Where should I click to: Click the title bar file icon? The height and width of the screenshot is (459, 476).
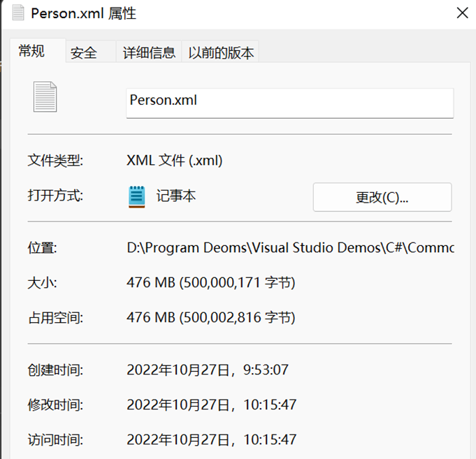point(18,13)
